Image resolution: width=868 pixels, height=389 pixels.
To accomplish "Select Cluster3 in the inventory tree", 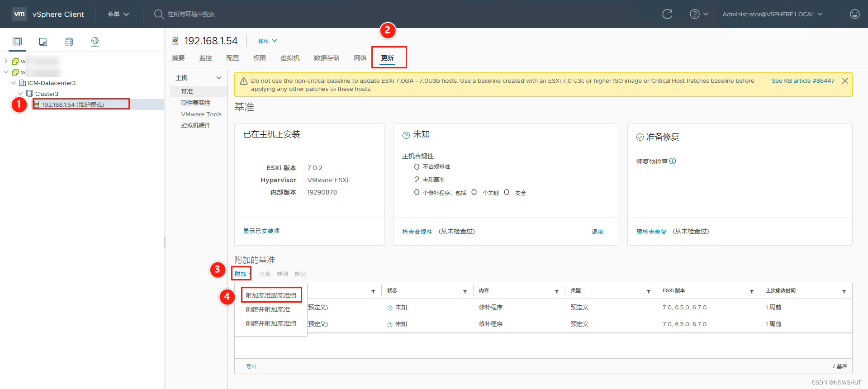I will pos(47,94).
